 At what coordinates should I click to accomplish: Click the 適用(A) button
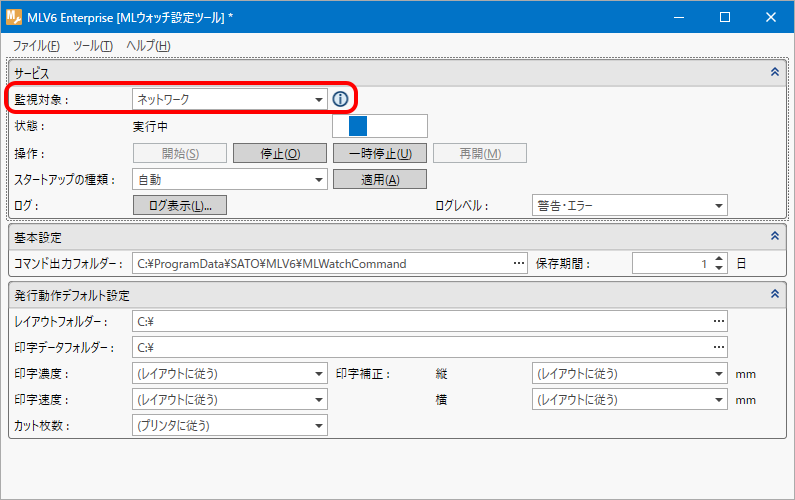pos(380,180)
